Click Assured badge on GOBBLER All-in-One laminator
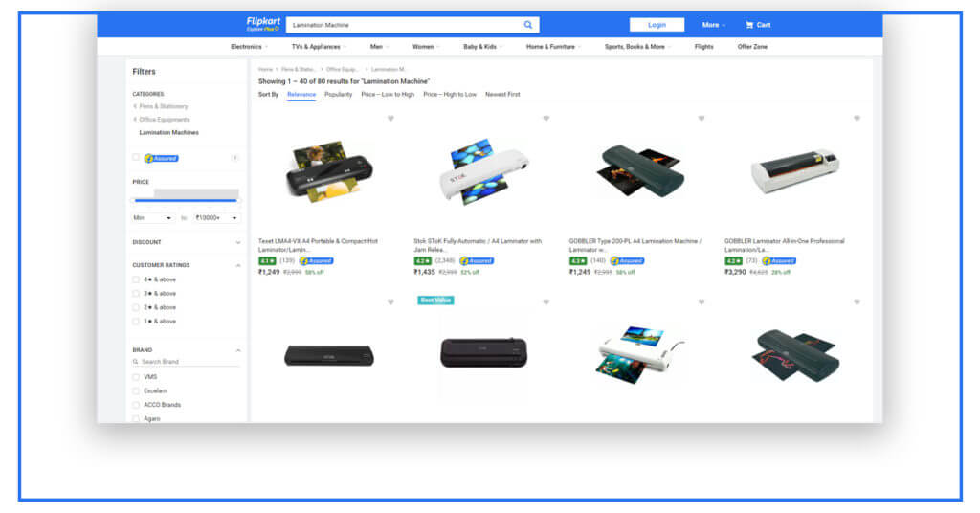The width and height of the screenshot is (980, 513). pos(779,261)
